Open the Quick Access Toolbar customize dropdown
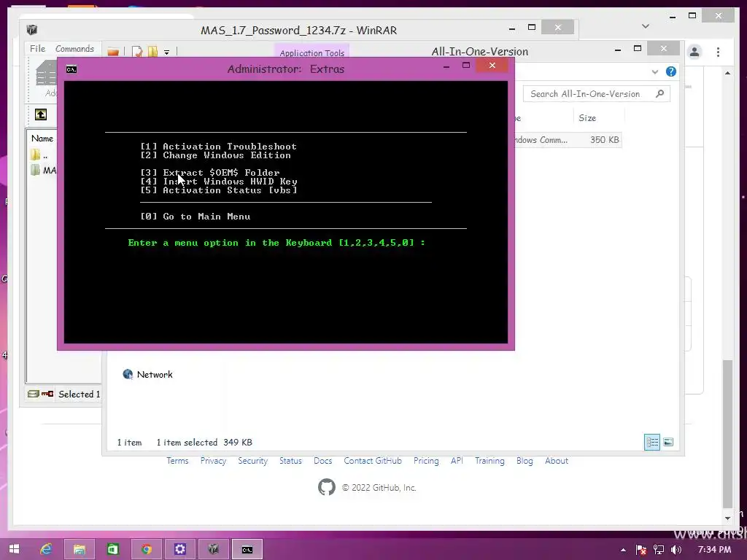This screenshot has height=560, width=747. (x=167, y=52)
